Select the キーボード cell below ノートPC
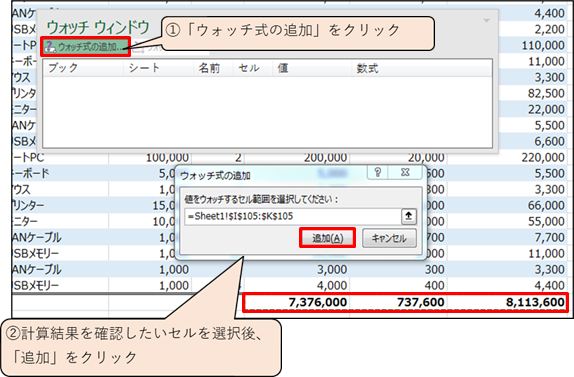Image resolution: width=574 pixels, height=377 pixels. pyautogui.click(x=60, y=173)
